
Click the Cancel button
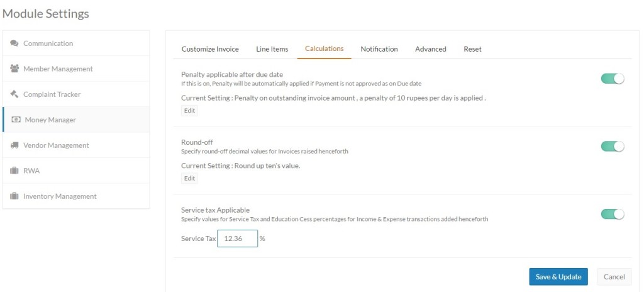click(614, 277)
